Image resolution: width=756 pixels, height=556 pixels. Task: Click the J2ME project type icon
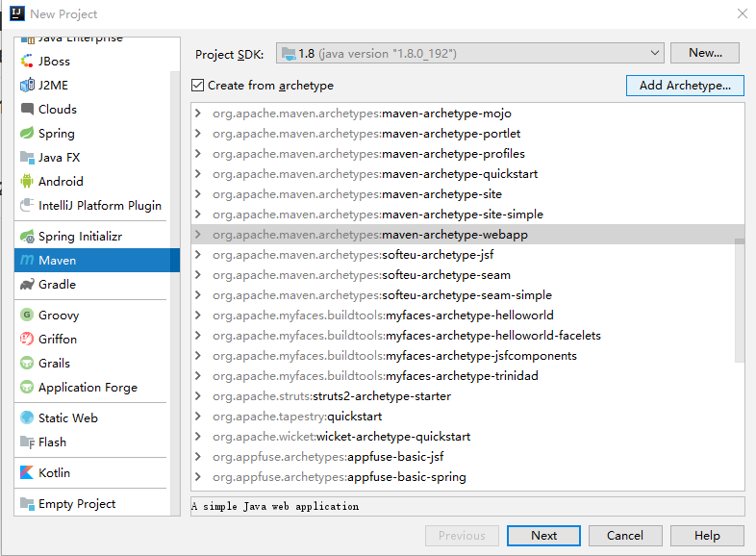(x=27, y=86)
